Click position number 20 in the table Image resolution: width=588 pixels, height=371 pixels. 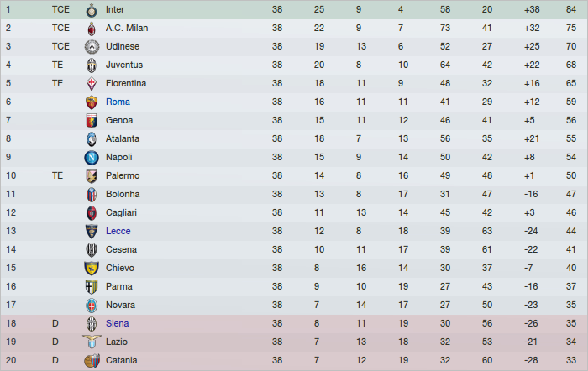pos(11,360)
